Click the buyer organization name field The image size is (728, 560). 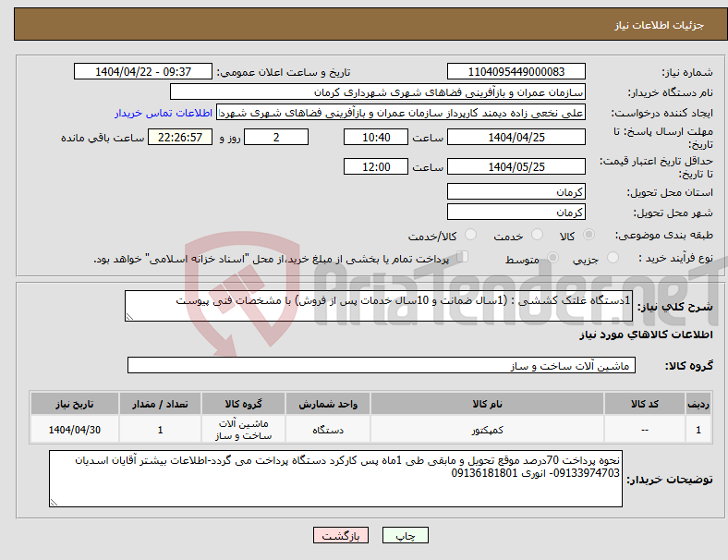coord(378,91)
